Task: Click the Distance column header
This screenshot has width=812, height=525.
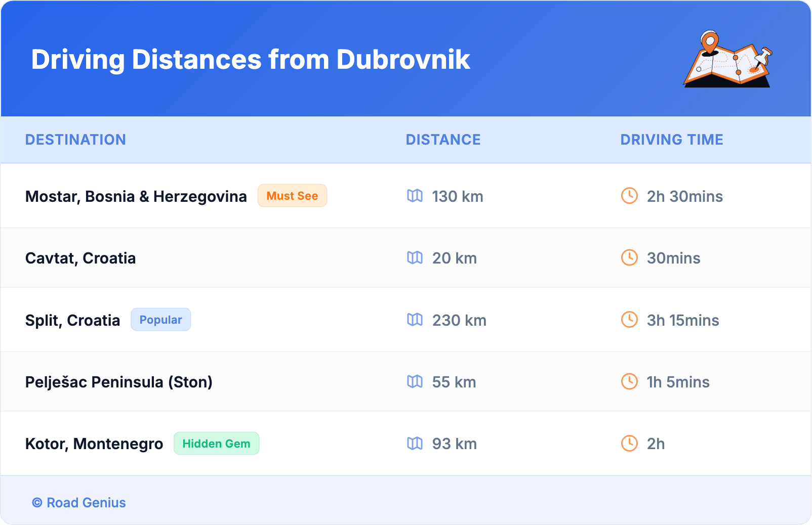Action: tap(443, 140)
